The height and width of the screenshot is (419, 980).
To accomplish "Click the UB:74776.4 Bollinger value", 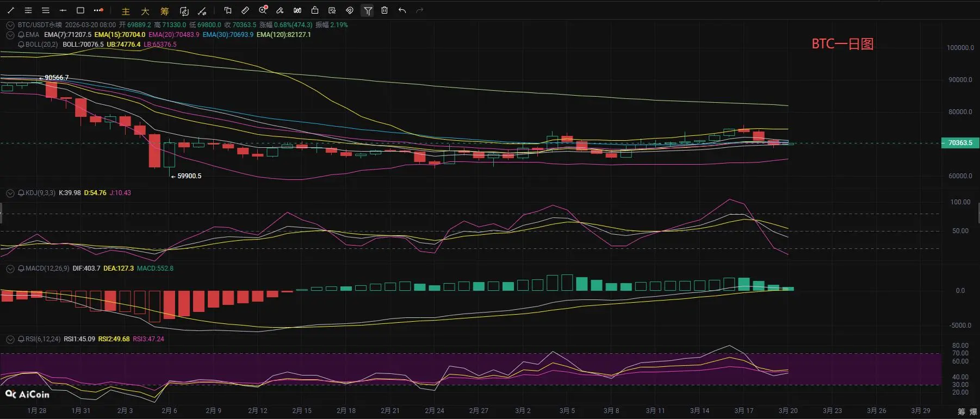I will pyautogui.click(x=123, y=45).
